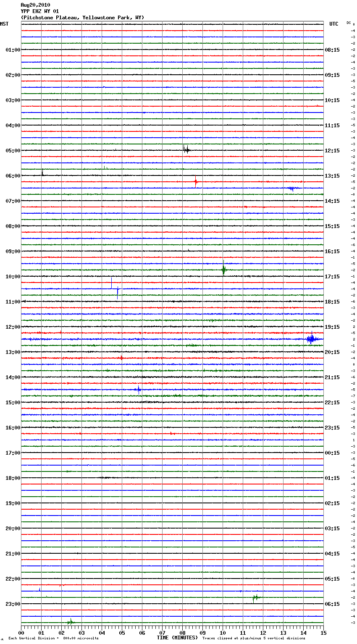Select minute 15 on the time axis

[323, 632]
